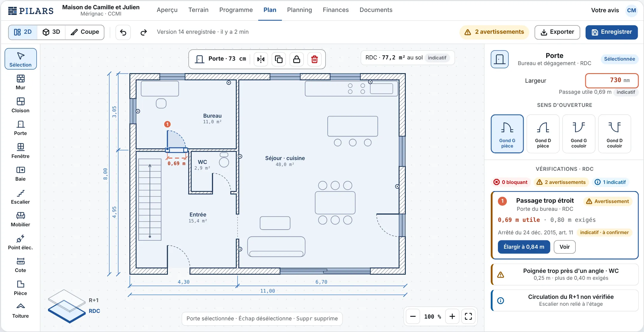
Task: Zoom in with the plus button
Action: pyautogui.click(x=452, y=316)
